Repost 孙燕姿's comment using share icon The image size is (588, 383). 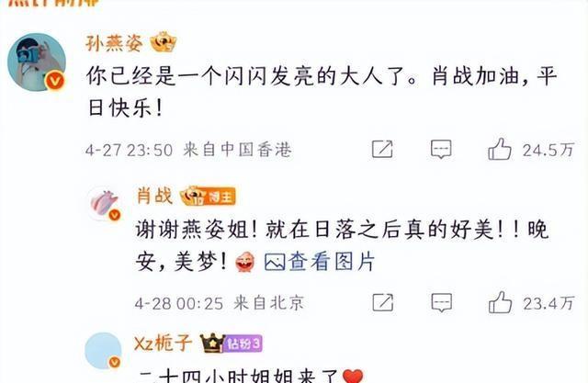point(382,149)
